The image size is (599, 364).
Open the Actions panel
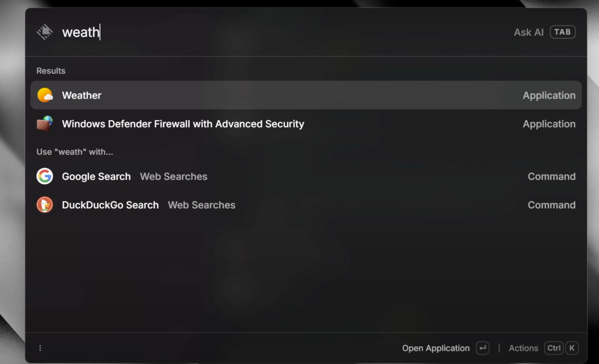coord(523,348)
